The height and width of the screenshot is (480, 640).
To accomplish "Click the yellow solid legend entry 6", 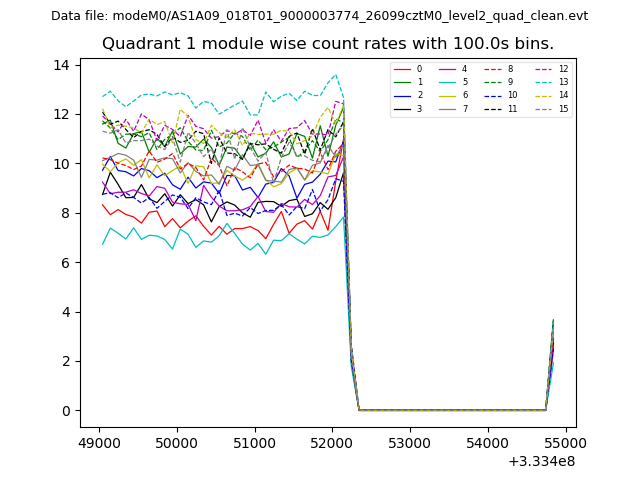I will click(454, 95).
